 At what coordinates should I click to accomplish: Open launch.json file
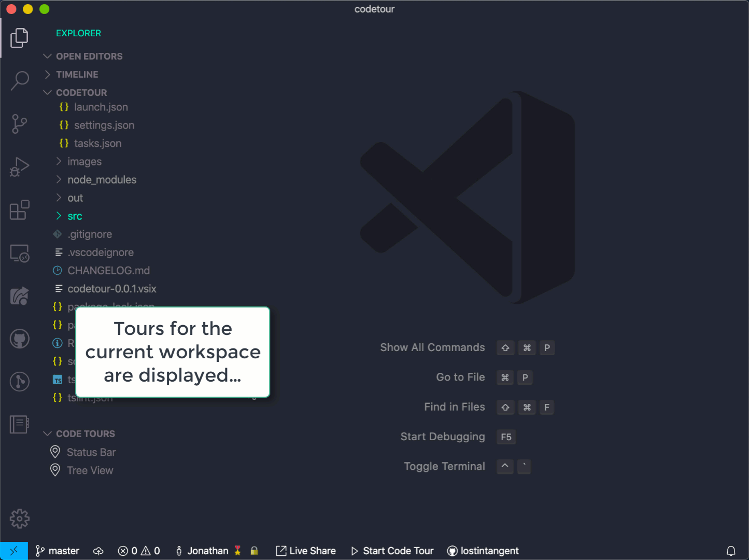click(x=101, y=107)
